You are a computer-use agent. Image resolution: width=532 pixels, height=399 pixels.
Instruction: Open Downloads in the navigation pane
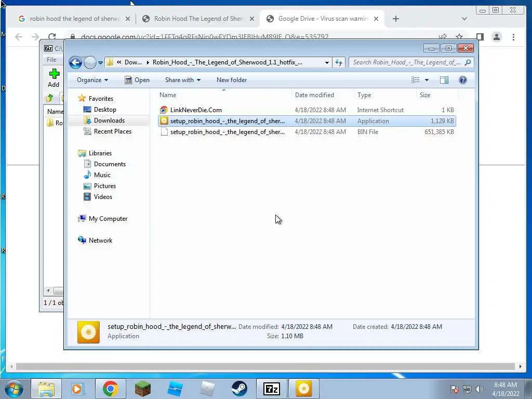click(x=109, y=121)
